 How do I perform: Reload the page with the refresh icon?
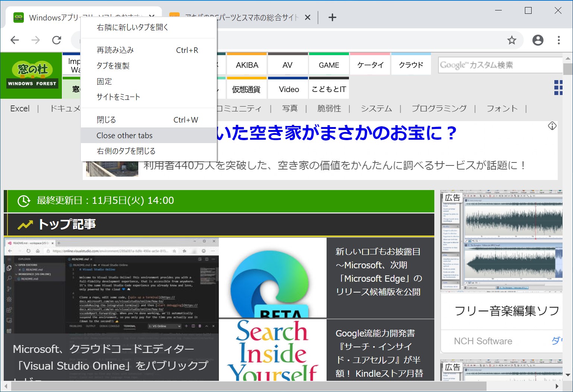pos(57,40)
